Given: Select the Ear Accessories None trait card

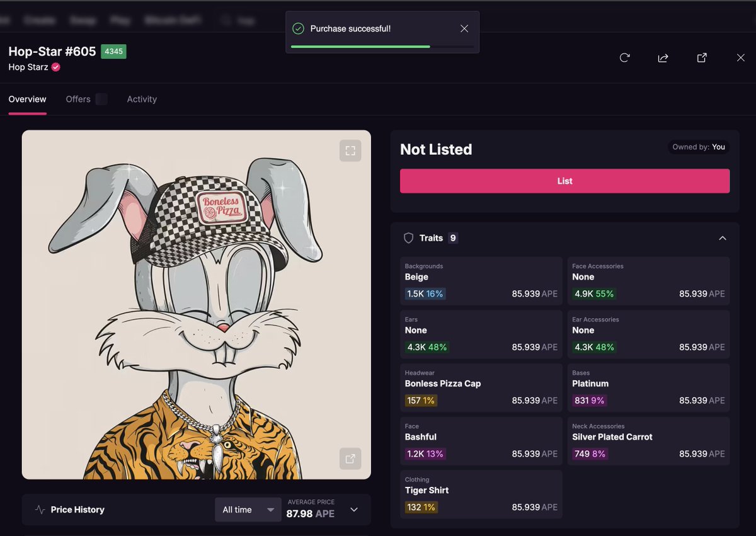Looking at the screenshot, I should click(649, 334).
